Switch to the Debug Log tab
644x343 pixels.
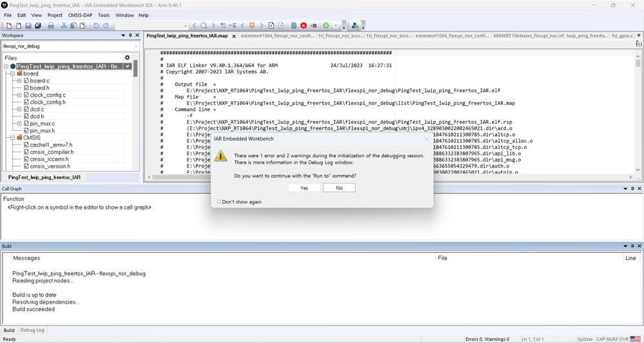click(x=32, y=330)
